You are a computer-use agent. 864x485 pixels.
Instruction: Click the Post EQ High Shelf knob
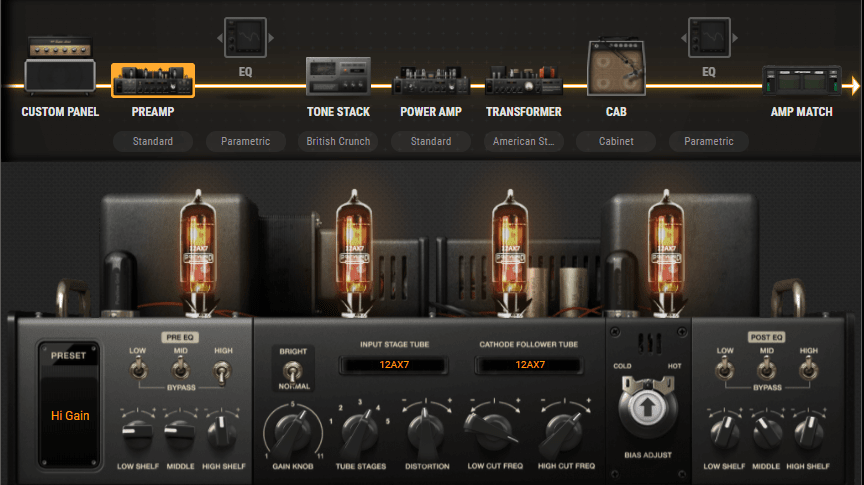pos(808,433)
